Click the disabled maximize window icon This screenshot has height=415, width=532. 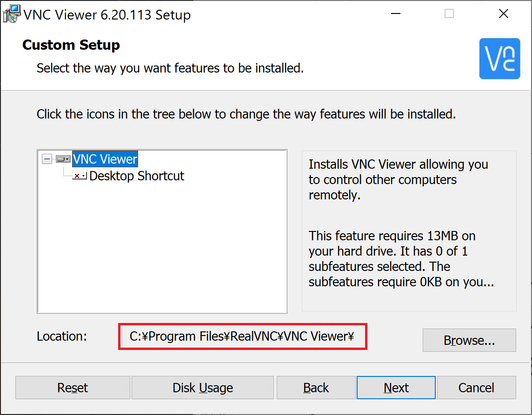449,14
